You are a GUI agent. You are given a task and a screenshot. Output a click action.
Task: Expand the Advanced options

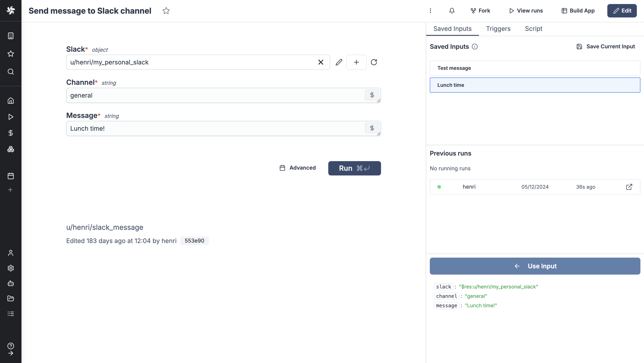(x=297, y=168)
